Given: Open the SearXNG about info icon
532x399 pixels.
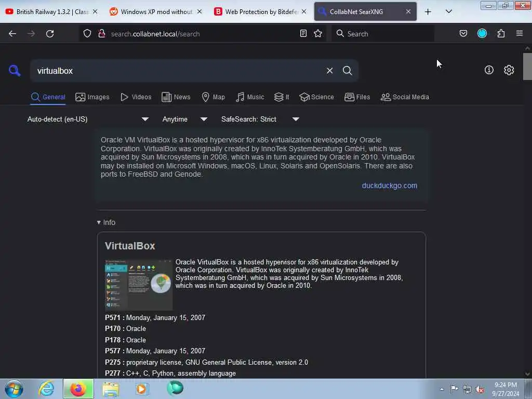Looking at the screenshot, I should [488, 70].
